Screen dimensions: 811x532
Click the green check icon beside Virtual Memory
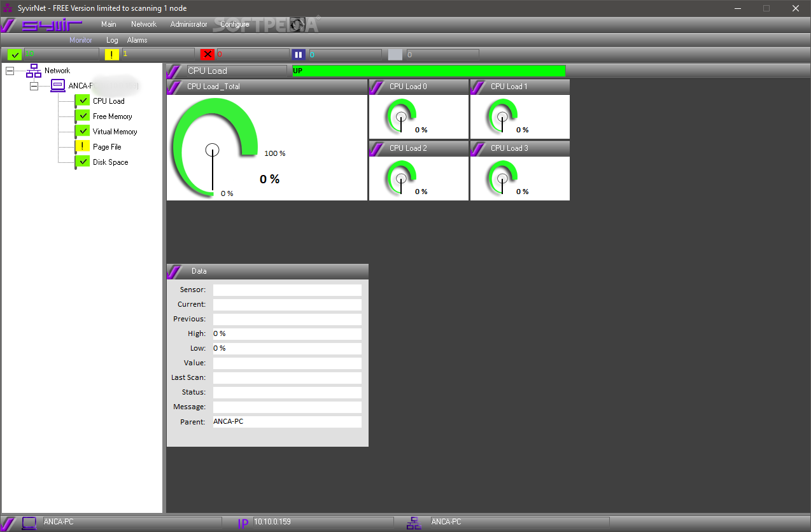tap(83, 131)
